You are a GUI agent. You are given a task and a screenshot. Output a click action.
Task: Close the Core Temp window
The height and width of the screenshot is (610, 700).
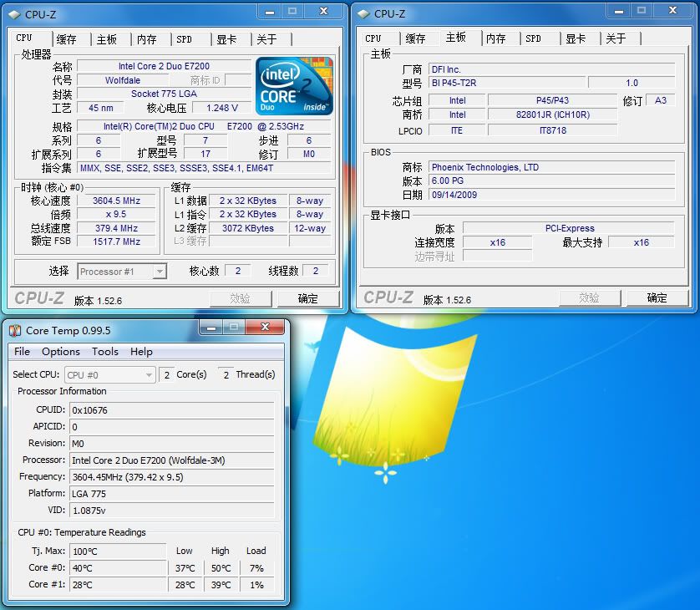coord(265,328)
